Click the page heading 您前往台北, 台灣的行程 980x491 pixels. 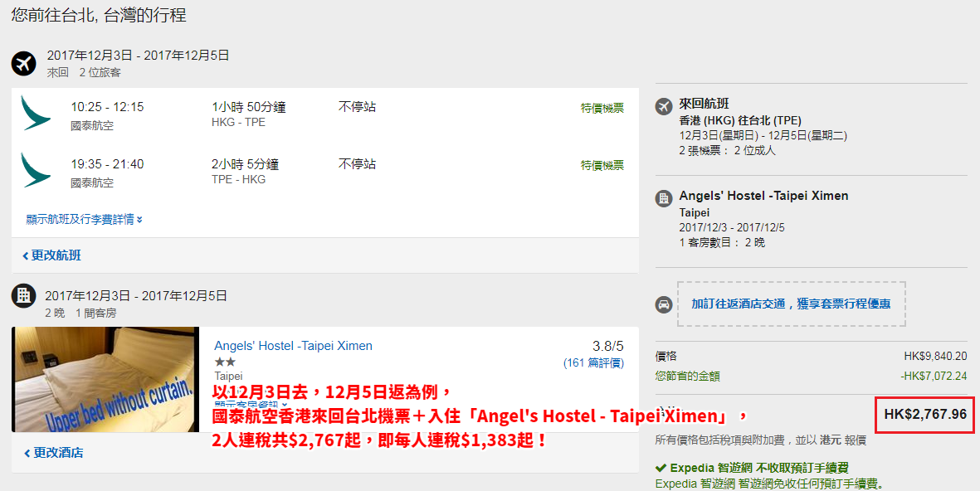click(x=99, y=15)
